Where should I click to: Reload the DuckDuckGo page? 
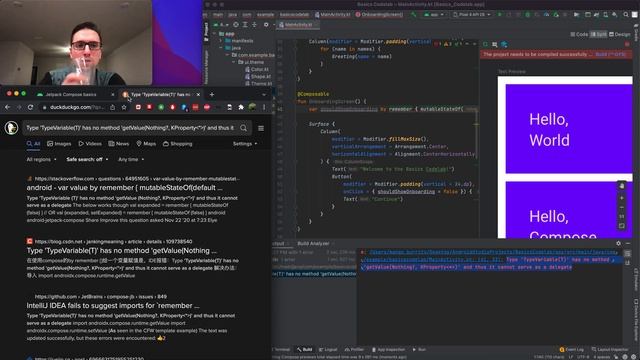click(30, 107)
